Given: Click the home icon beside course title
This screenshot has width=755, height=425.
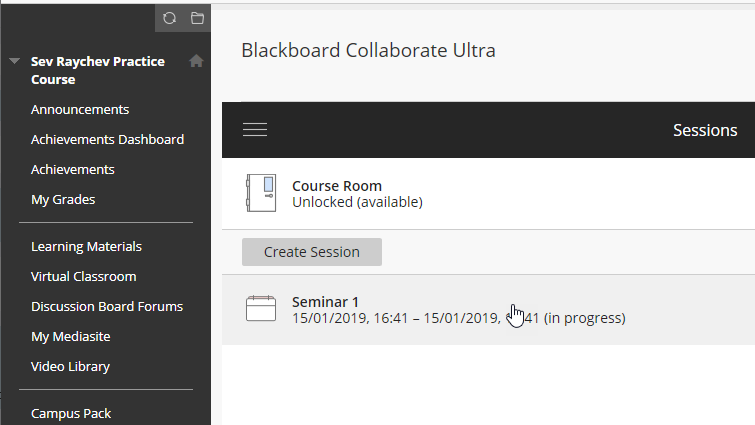Looking at the screenshot, I should [x=196, y=61].
